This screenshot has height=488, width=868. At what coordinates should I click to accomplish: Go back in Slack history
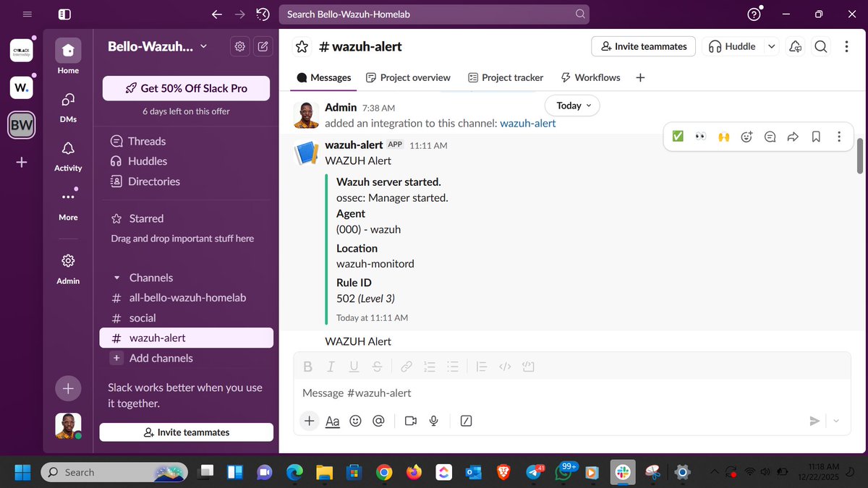pos(216,14)
